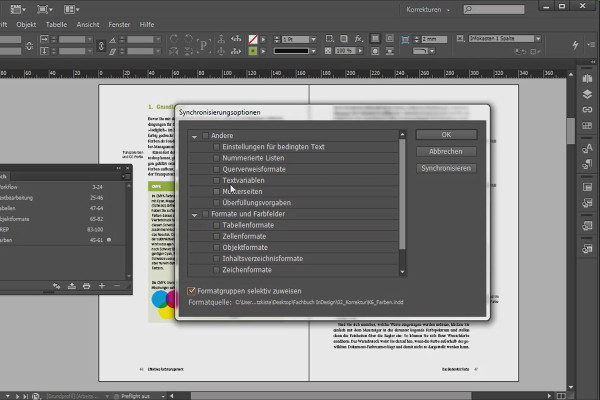Open the Hilfe menu
Viewport: 600px width, 400px height.
(147, 24)
